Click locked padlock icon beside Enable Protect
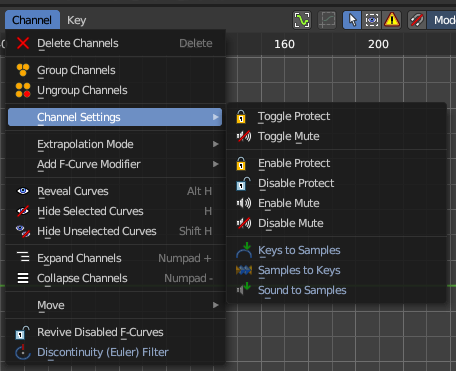The height and width of the screenshot is (371, 456). pyautogui.click(x=241, y=164)
